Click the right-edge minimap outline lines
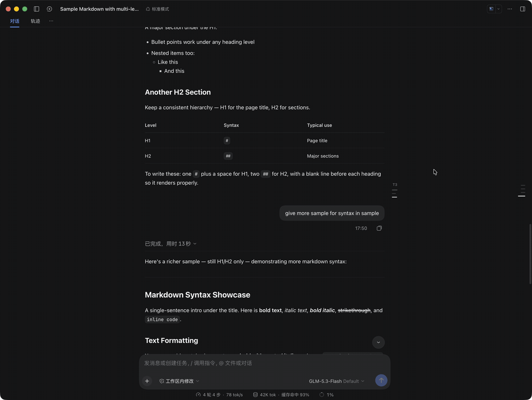This screenshot has height=400, width=532. pyautogui.click(x=522, y=190)
